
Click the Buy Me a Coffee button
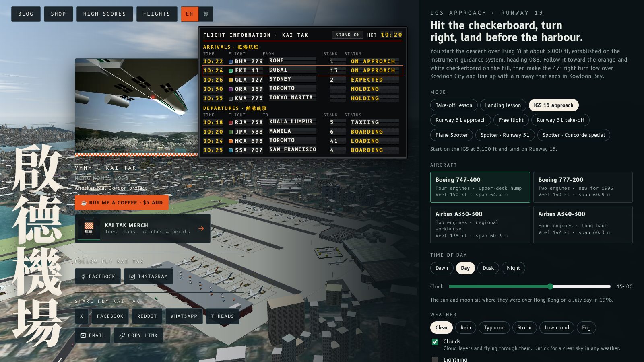pos(122,203)
